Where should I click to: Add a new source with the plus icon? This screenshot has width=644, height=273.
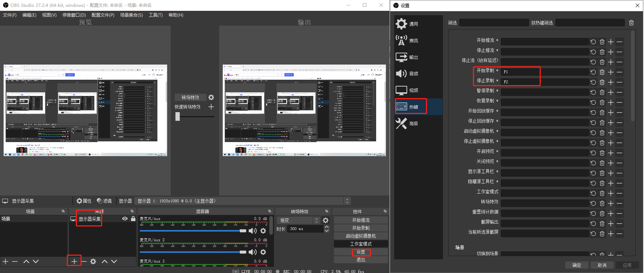pyautogui.click(x=74, y=261)
